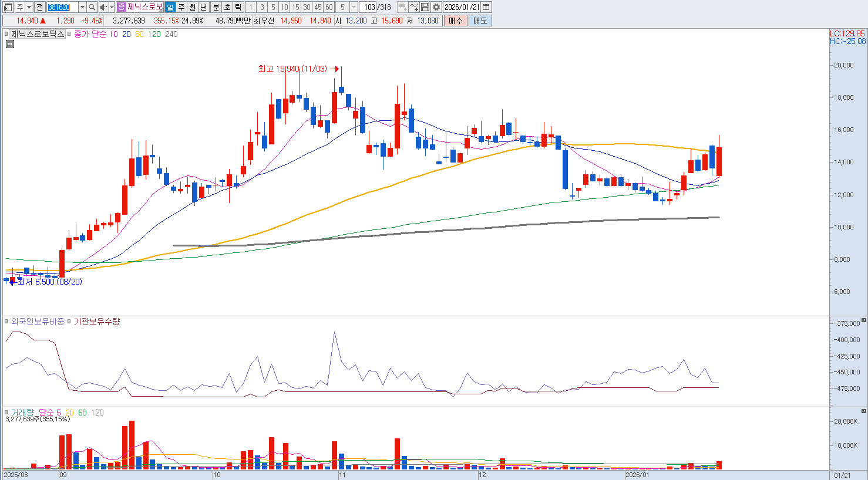Image resolution: width=868 pixels, height=480 pixels.
Task: Expand the period value 5 dropdown
Action: coord(354,7)
